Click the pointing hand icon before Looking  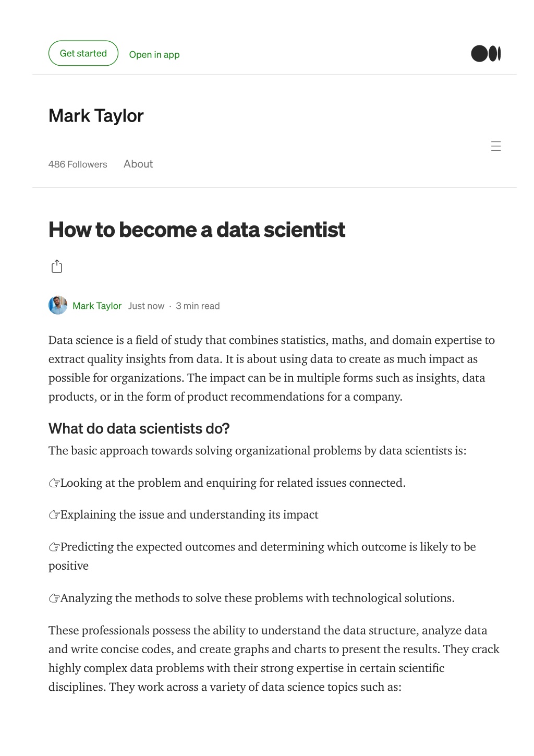[54, 483]
